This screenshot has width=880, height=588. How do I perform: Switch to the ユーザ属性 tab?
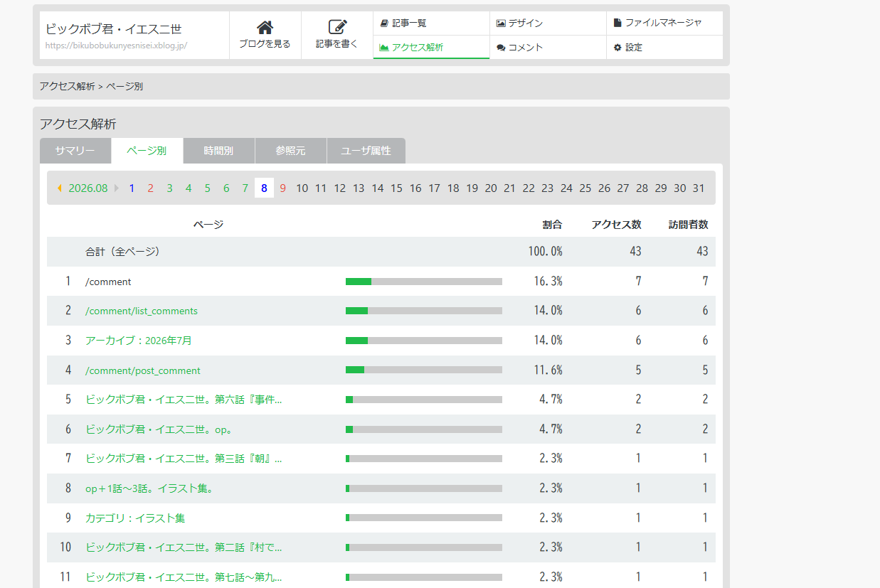(366, 151)
